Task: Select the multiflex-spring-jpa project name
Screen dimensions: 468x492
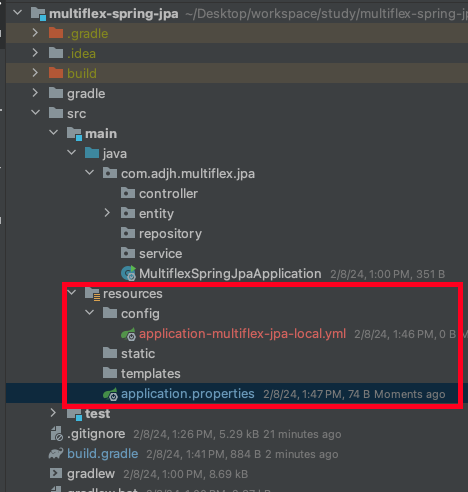Action: pos(114,14)
